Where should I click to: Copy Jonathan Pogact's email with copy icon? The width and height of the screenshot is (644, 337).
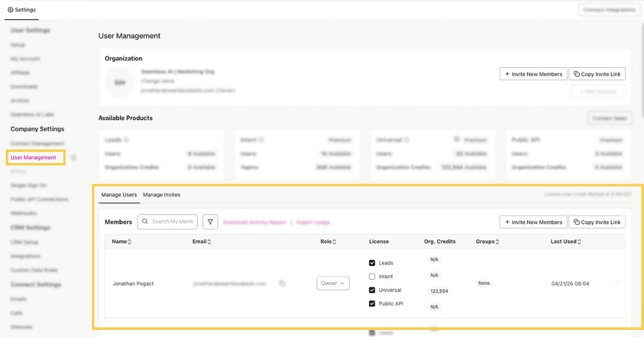[x=282, y=284]
